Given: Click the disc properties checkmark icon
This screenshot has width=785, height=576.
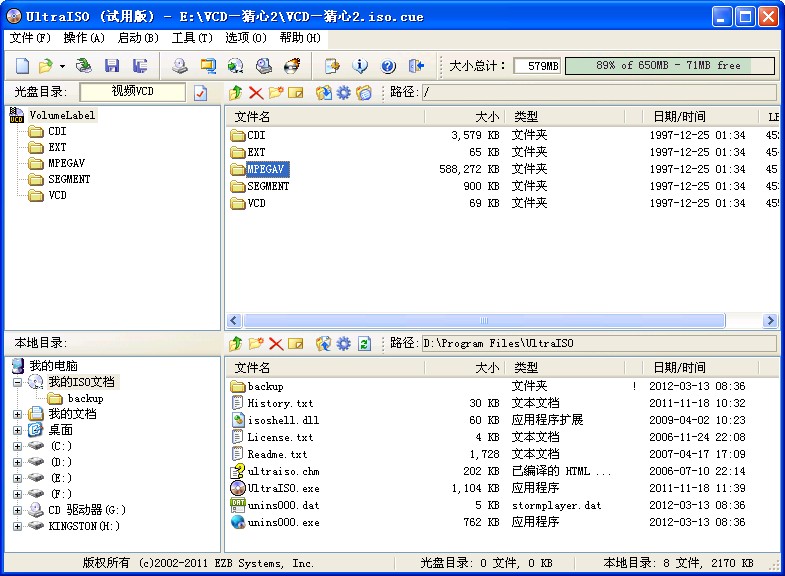Looking at the screenshot, I should tap(200, 93).
